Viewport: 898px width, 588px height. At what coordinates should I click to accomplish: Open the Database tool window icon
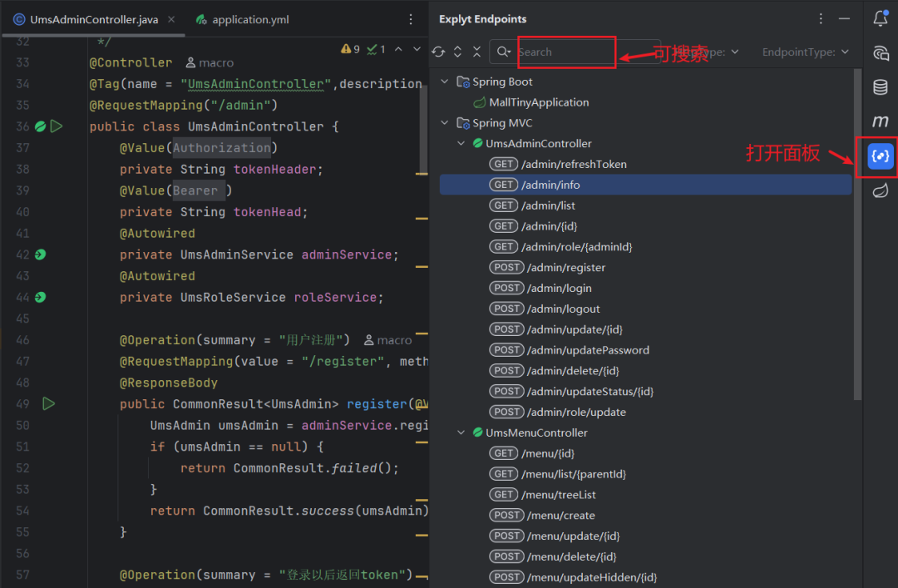[881, 86]
